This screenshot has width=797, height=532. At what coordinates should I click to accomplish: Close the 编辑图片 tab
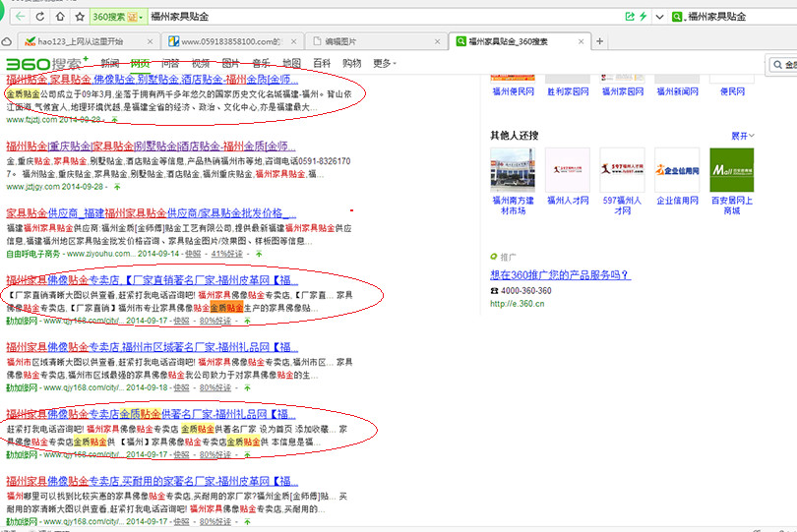point(437,41)
